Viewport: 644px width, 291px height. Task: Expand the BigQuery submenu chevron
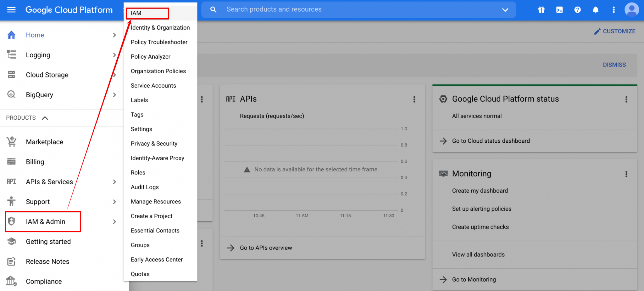(x=114, y=94)
